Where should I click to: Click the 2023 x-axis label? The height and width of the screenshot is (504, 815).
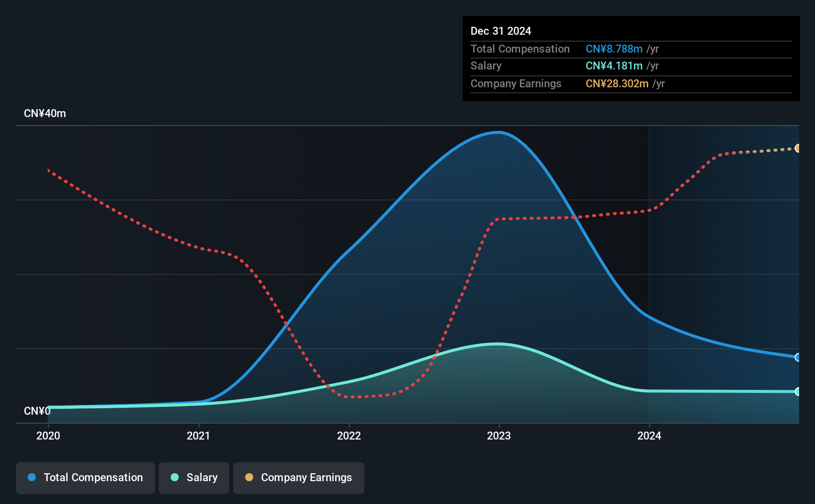point(499,436)
